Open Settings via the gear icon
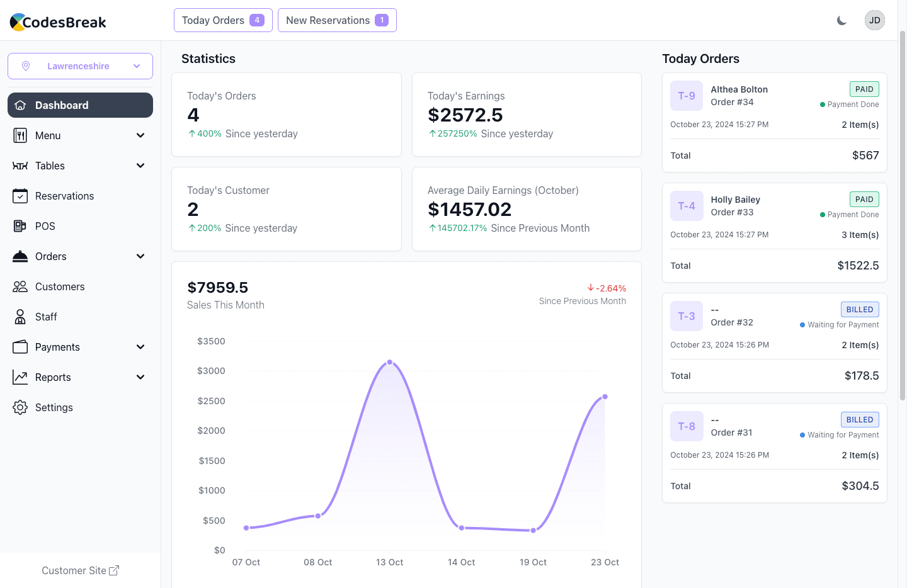 [x=20, y=407]
